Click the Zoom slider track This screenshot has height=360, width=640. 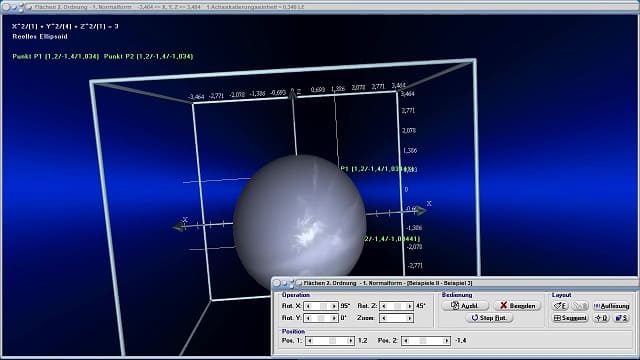tap(396, 318)
